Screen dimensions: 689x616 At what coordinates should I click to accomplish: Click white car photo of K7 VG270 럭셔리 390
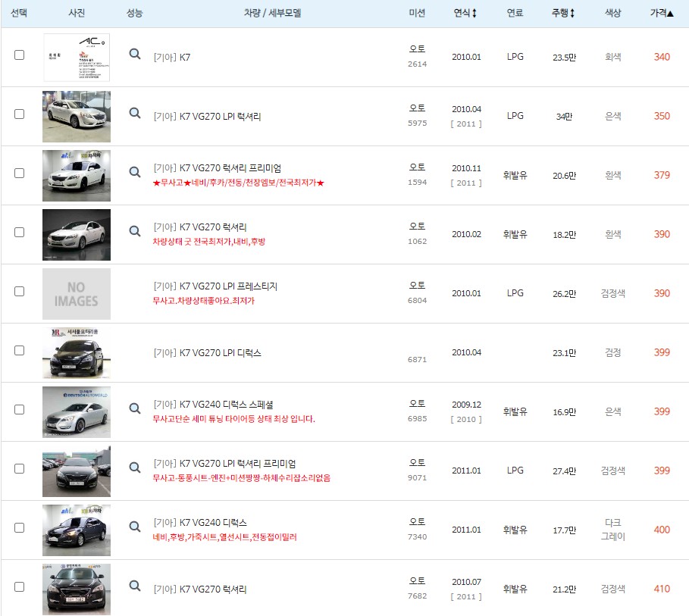tap(77, 235)
